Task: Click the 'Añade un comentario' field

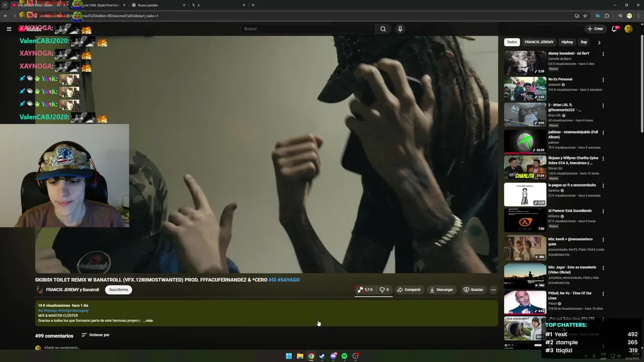Action: tap(62, 347)
